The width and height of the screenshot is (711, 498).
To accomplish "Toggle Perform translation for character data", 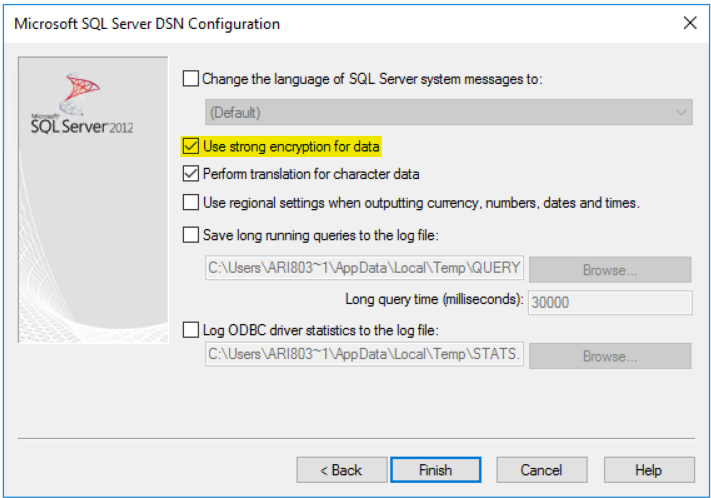I will tap(190, 174).
